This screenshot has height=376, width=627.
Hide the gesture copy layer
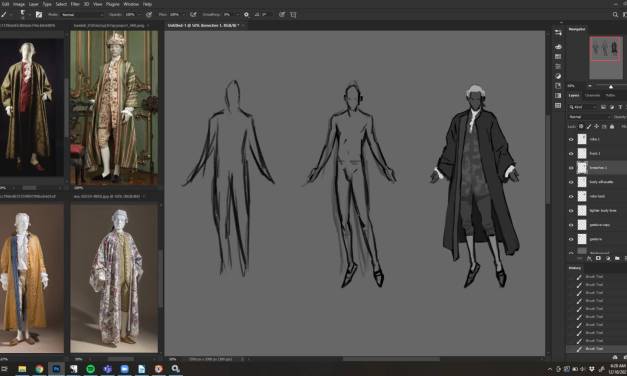571,225
